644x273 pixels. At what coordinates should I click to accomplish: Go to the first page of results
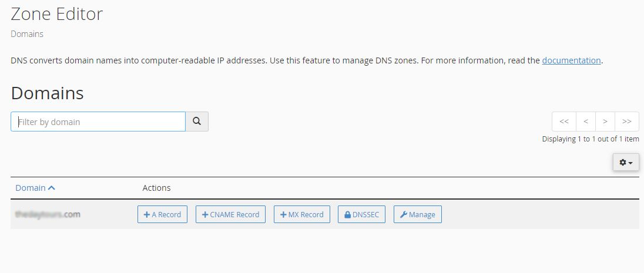pyautogui.click(x=564, y=122)
